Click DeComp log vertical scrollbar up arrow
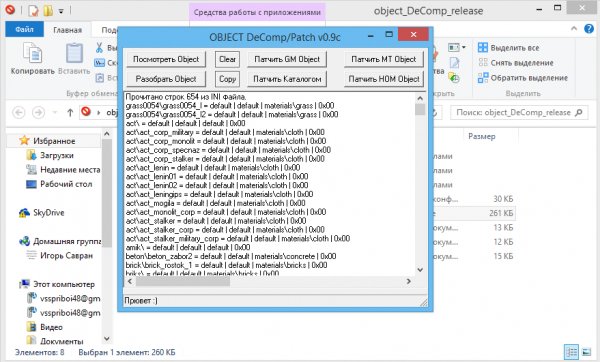This screenshot has height=362, width=600. tap(420, 98)
